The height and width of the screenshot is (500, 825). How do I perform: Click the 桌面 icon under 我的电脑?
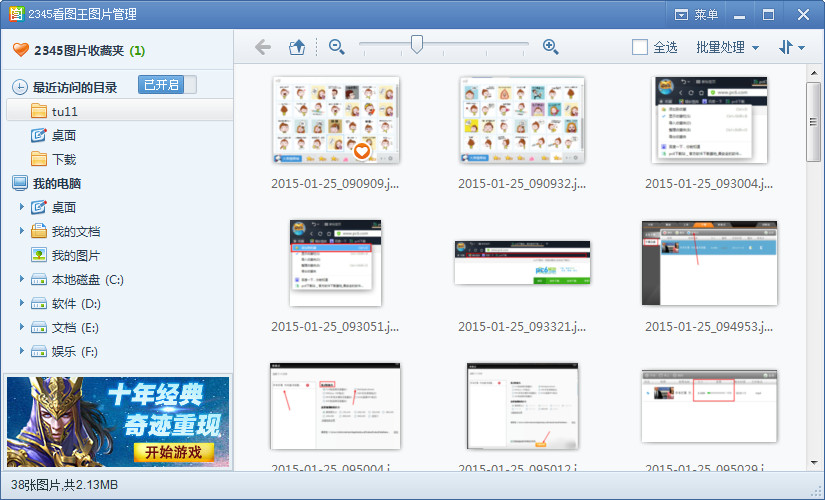pos(39,207)
